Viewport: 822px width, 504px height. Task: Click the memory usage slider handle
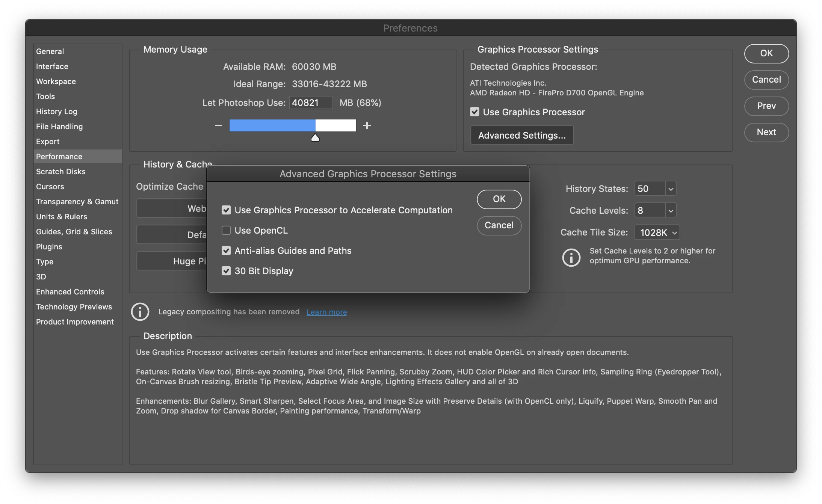315,138
